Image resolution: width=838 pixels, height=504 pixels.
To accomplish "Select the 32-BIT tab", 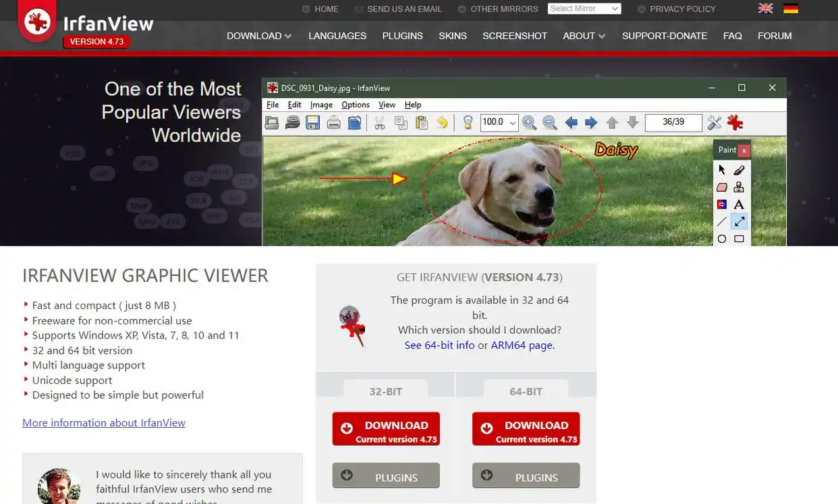I will click(386, 391).
